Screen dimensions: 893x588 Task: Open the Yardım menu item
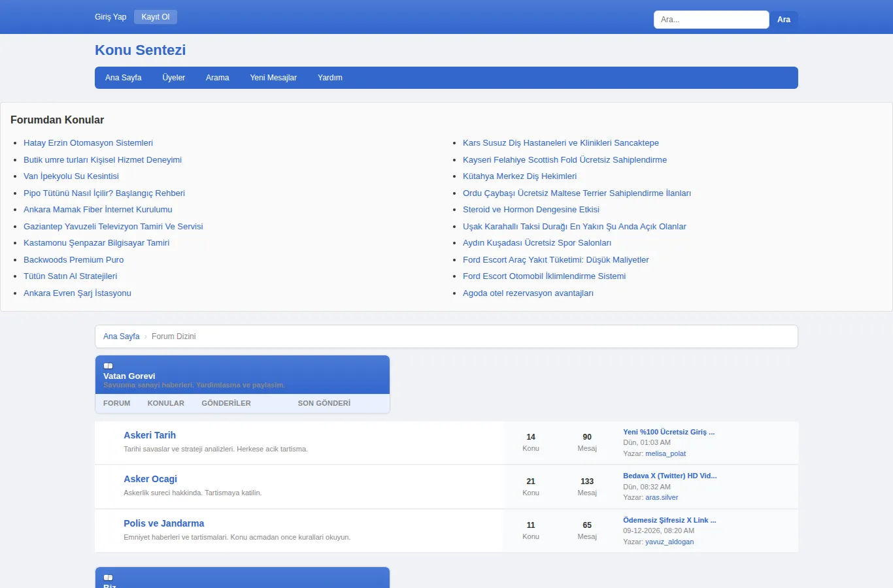tap(330, 78)
